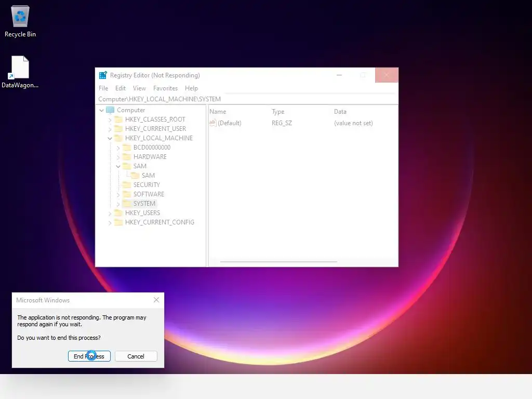Click the HKEY_LOCAL_MACHINE folder icon

(x=118, y=138)
